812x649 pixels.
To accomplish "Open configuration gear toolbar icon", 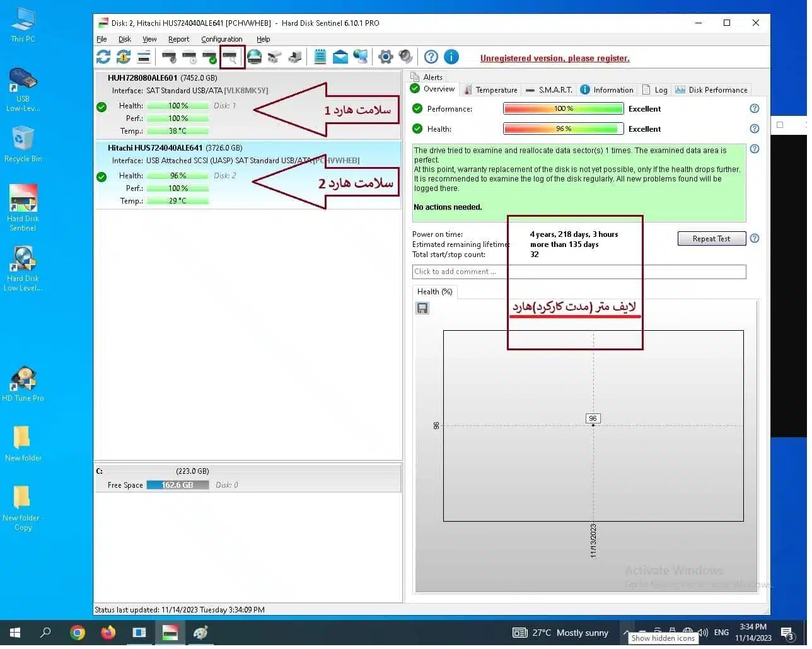I will (386, 57).
